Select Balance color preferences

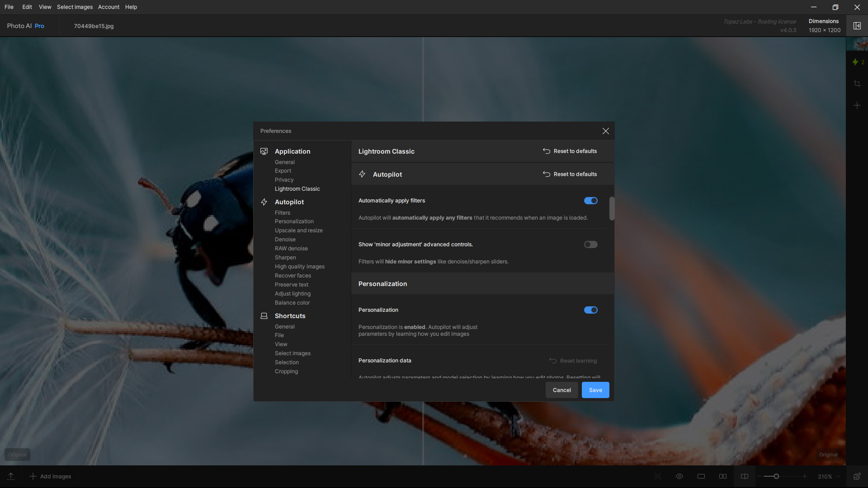[292, 302]
